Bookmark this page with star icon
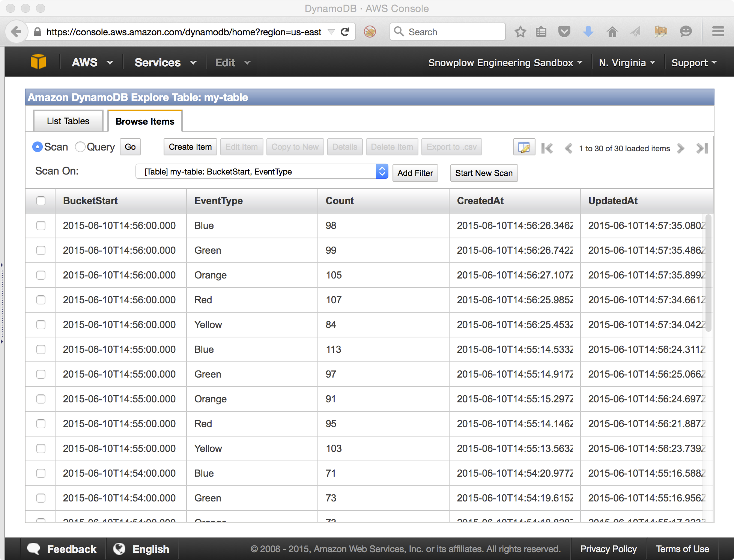This screenshot has width=734, height=560. [x=520, y=32]
